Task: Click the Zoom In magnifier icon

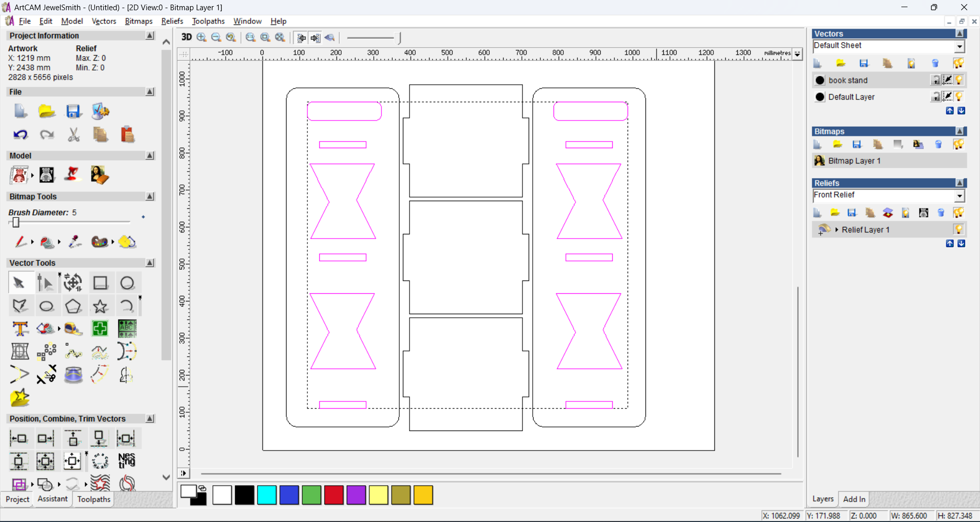Action: (202, 37)
